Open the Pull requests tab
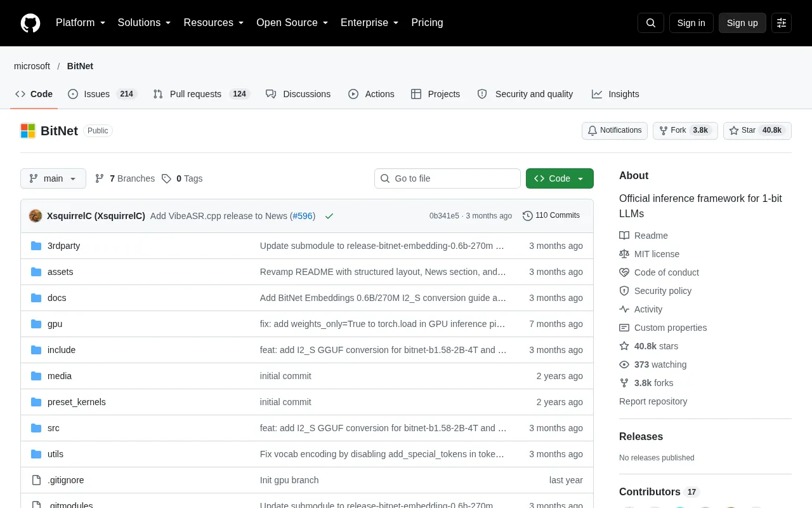812x508 pixels. click(x=201, y=94)
